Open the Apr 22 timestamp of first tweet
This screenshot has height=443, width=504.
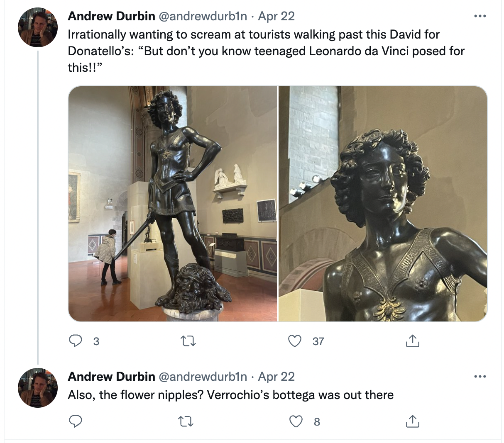[x=276, y=16]
